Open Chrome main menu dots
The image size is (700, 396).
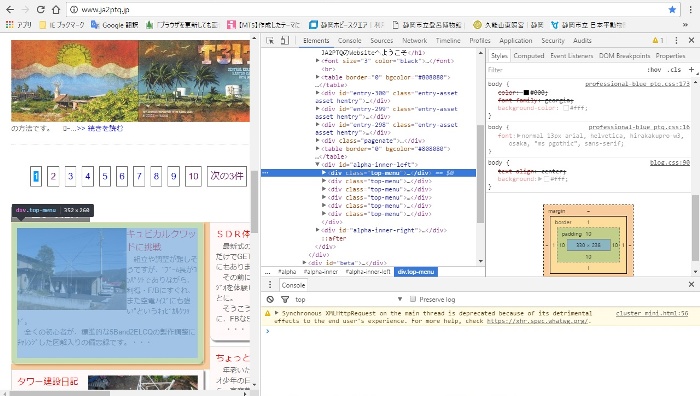pos(690,9)
